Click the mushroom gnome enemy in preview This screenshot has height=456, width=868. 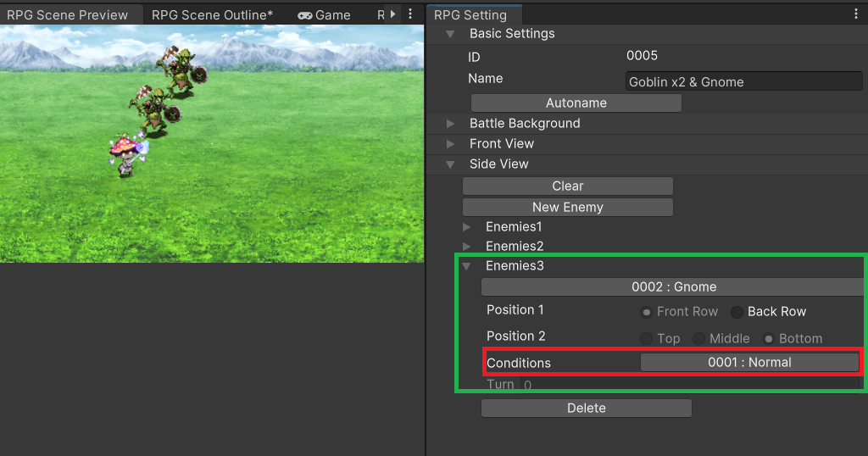128,154
